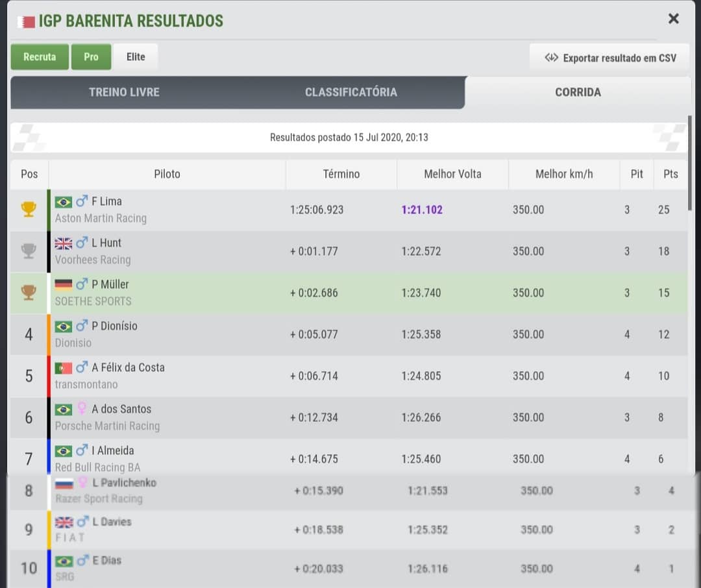Viewport: 701px width, 588px height.
Task: Click the male symbol beside P Müller
Action: (82, 284)
